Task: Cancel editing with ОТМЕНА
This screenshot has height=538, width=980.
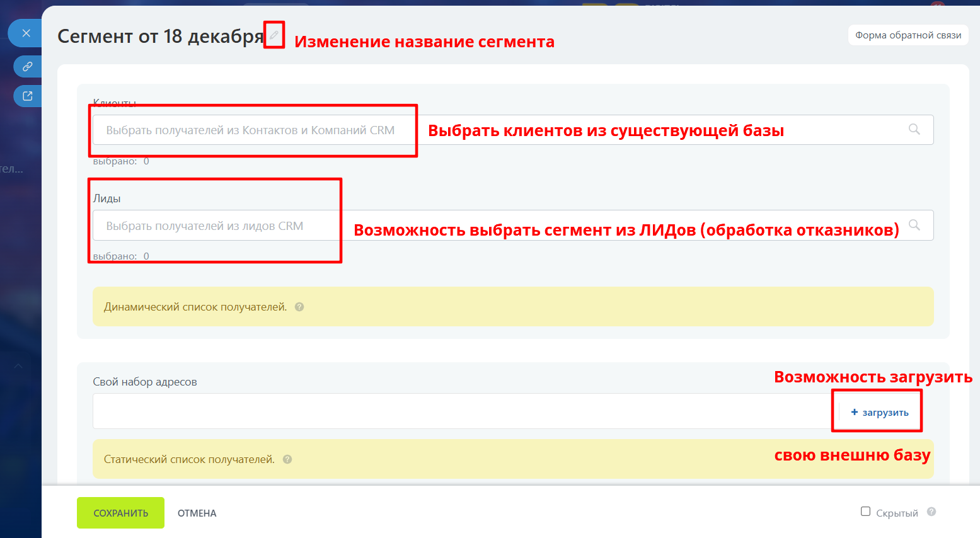Action: point(197,513)
